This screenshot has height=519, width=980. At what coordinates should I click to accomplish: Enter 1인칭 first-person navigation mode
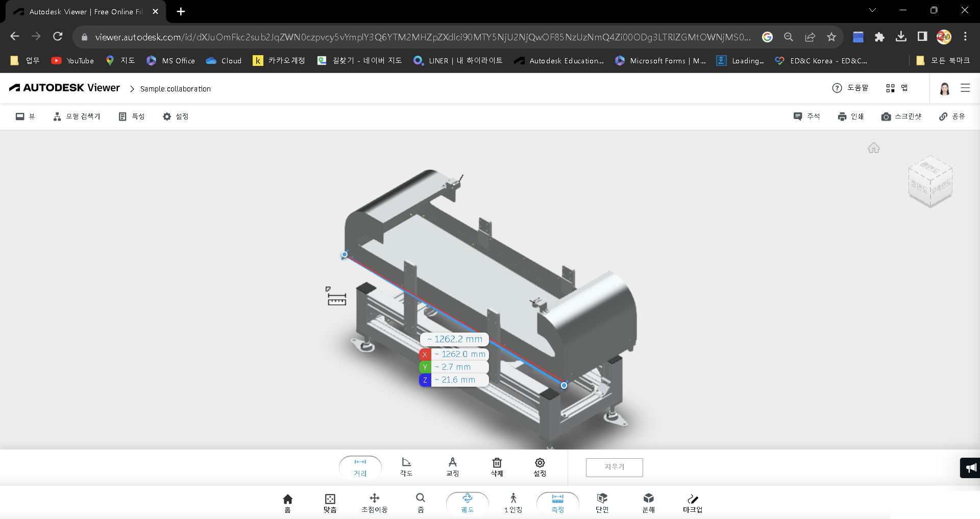[x=513, y=502]
